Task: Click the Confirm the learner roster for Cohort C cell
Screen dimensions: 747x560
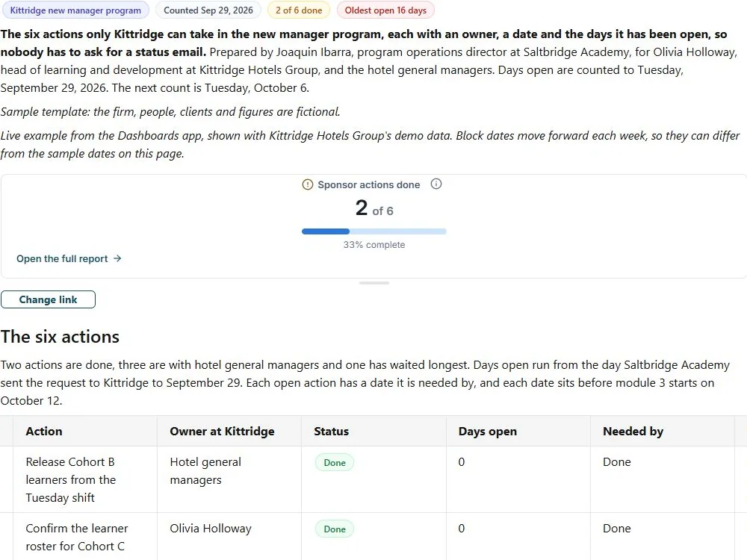Action: point(85,537)
